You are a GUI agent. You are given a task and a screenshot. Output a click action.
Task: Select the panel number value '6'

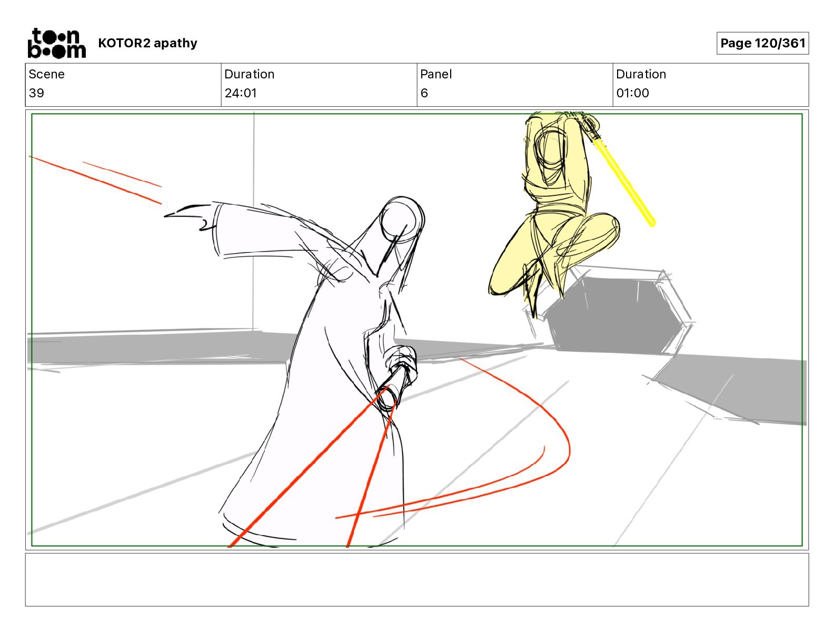pos(424,93)
